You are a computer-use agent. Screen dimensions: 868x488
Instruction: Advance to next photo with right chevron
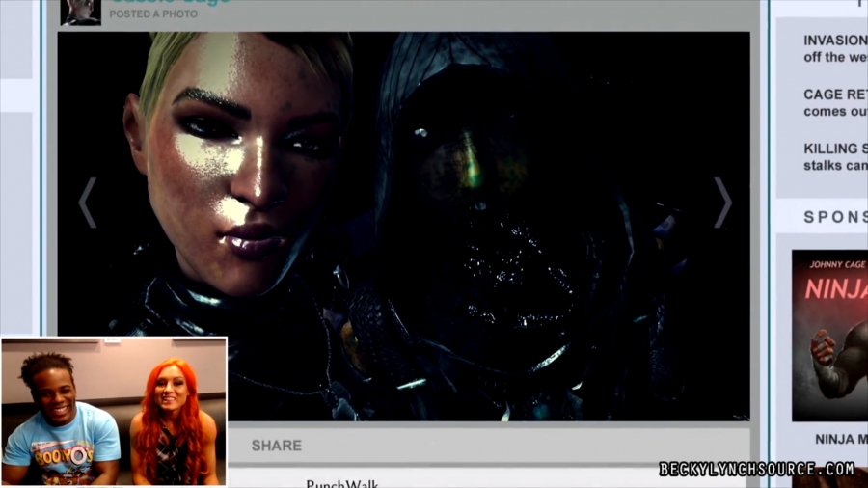722,203
